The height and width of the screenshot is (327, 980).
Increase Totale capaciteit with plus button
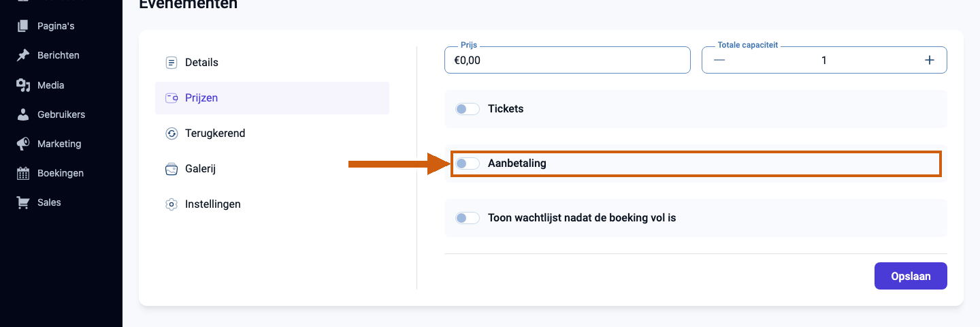tap(930, 60)
